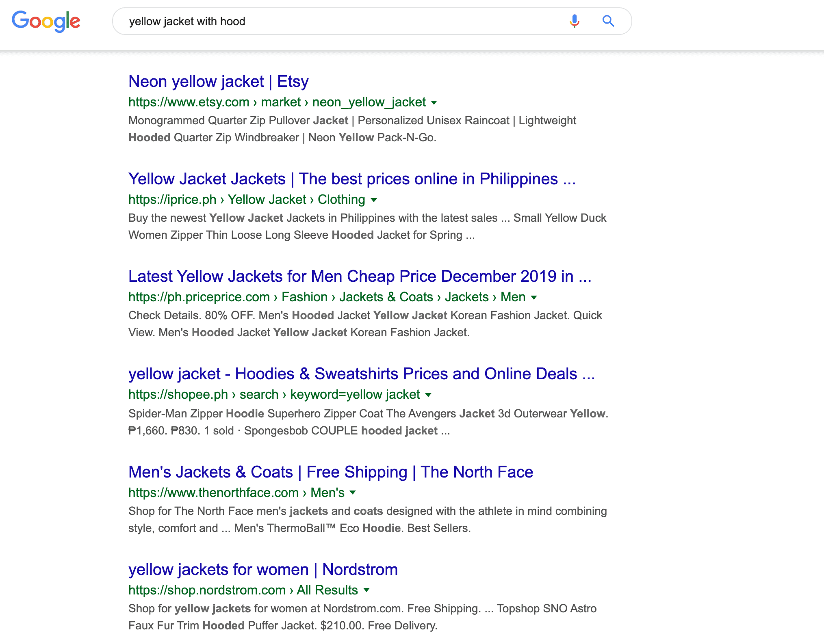This screenshot has width=824, height=644.
Task: Open Hoodies & Sweatshirts Prices result title
Action: (362, 374)
